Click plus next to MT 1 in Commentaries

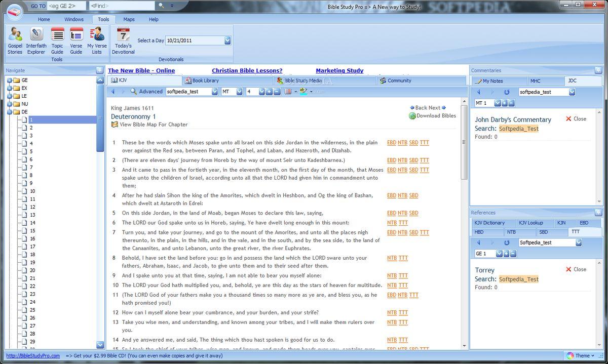pos(504,103)
